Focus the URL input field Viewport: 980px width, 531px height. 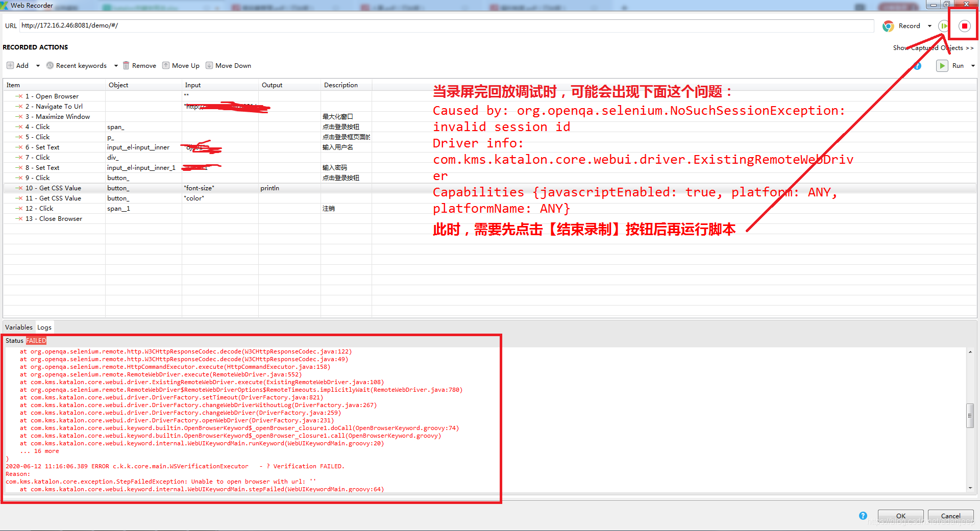pyautogui.click(x=447, y=26)
